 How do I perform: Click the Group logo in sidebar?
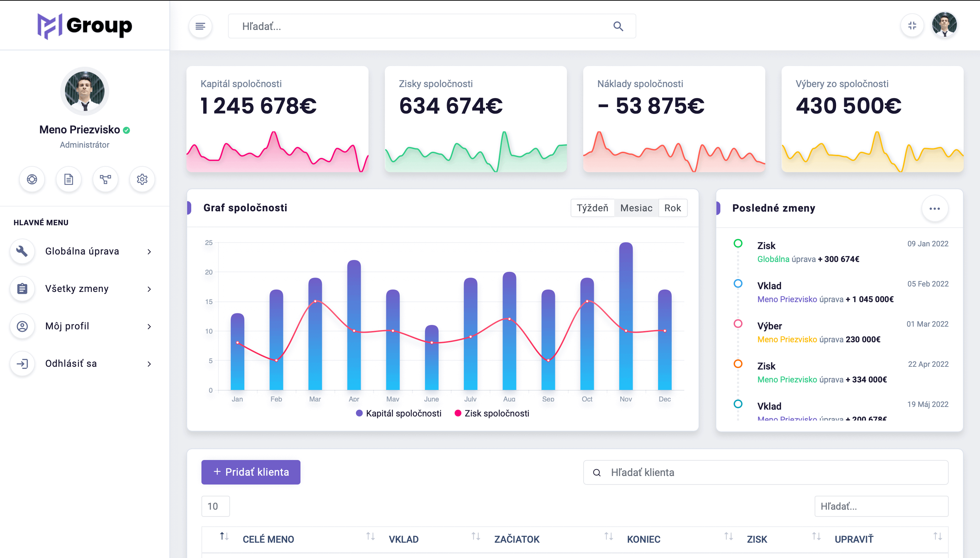pos(85,26)
